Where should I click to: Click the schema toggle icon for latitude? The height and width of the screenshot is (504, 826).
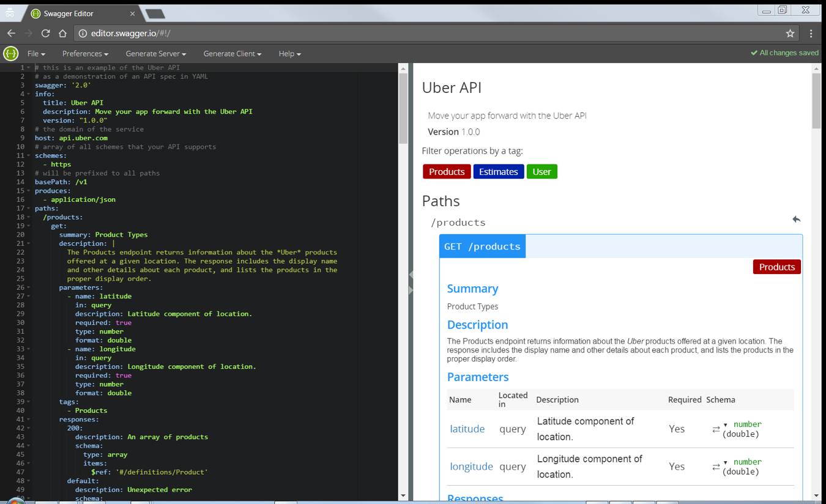(716, 429)
